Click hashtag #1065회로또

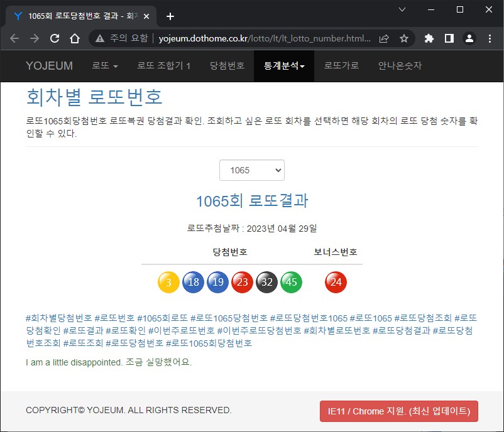point(162,318)
